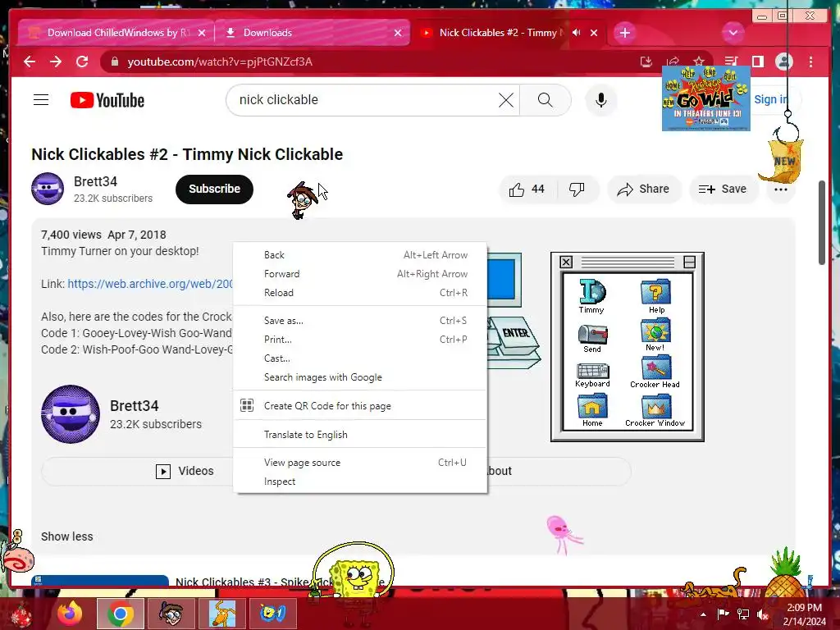The image size is (840, 630).
Task: Click the Sign in button
Action: (771, 99)
